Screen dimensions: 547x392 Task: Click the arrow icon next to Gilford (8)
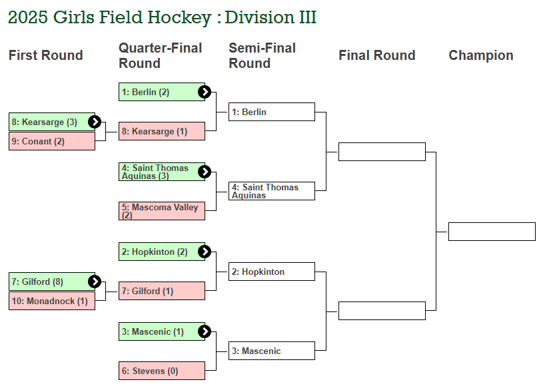click(x=95, y=282)
